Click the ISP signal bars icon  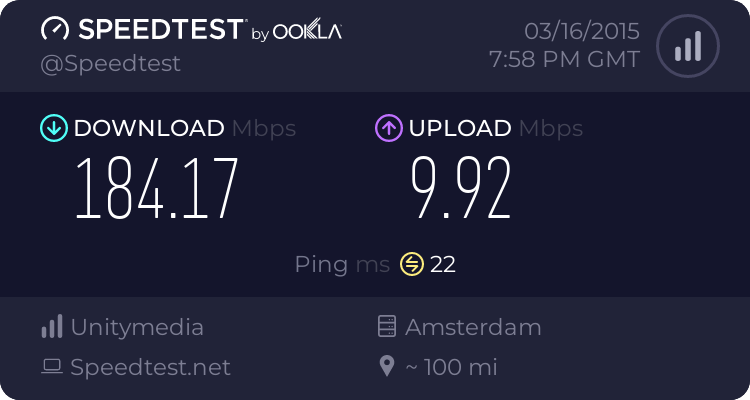coord(52,327)
